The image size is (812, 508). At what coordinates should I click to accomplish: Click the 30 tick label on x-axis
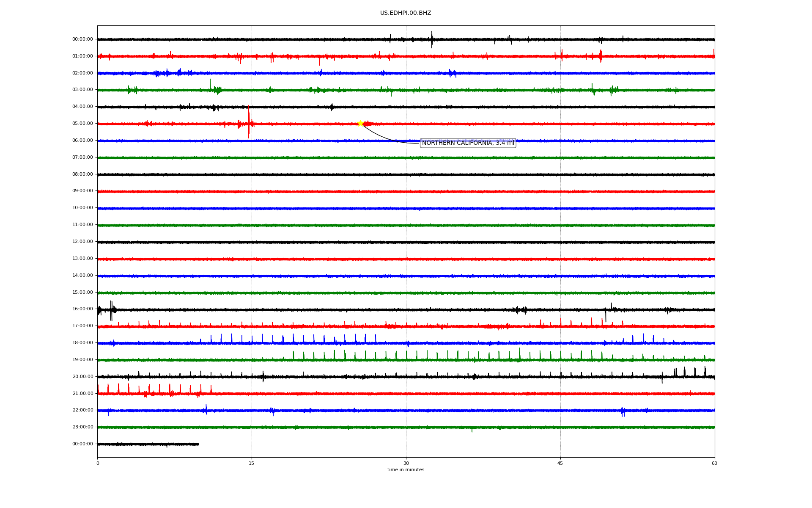tap(406, 463)
